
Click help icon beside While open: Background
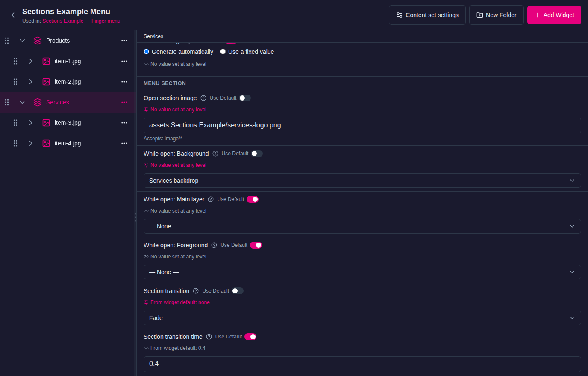tap(215, 154)
